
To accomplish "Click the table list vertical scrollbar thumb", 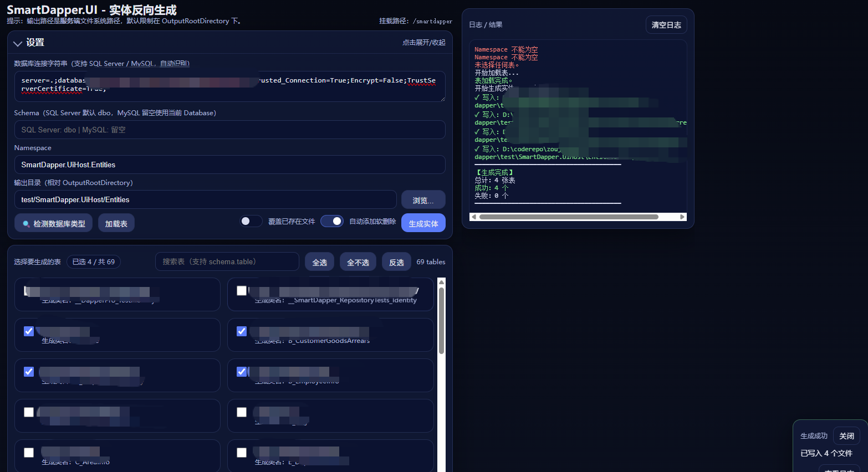I will pyautogui.click(x=441, y=320).
